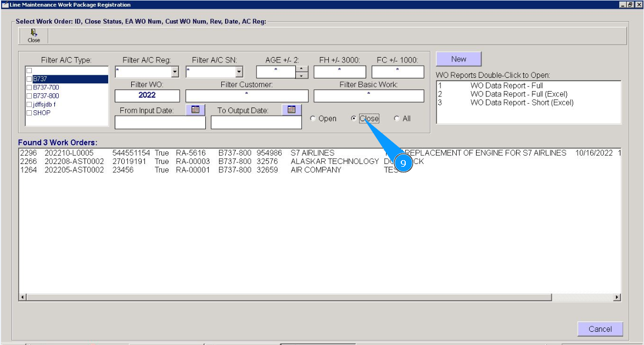The image size is (644, 345).
Task: Open the To Output Date calendar picker
Action: (x=292, y=110)
